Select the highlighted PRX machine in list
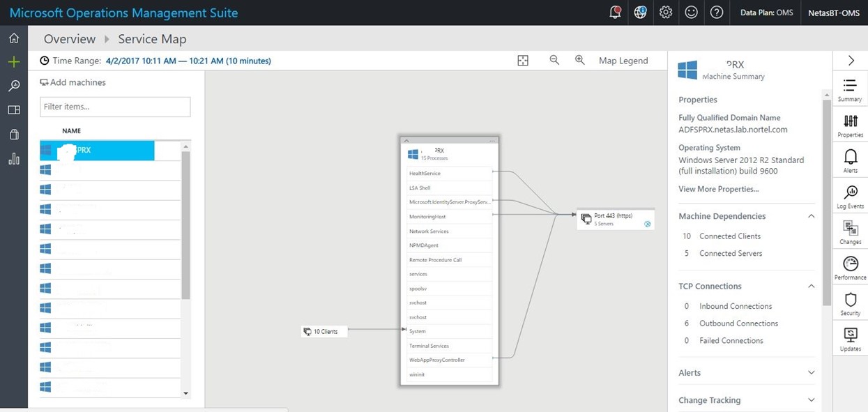Screen dimensions: 868x412 97,150
